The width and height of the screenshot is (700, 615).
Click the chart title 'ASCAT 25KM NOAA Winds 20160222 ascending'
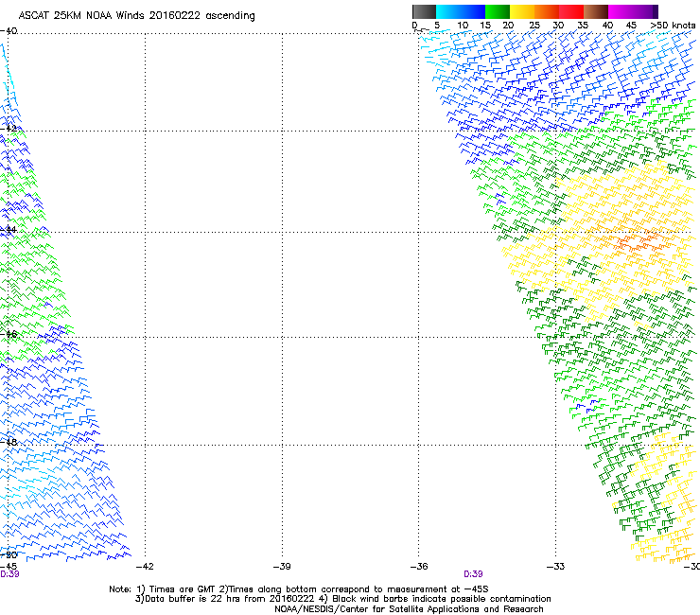(x=136, y=16)
